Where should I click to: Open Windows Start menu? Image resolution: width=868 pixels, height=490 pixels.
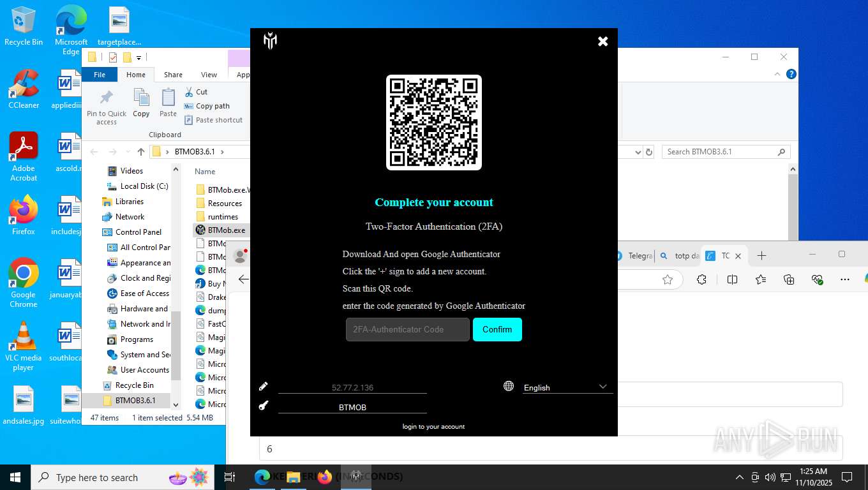[15, 477]
